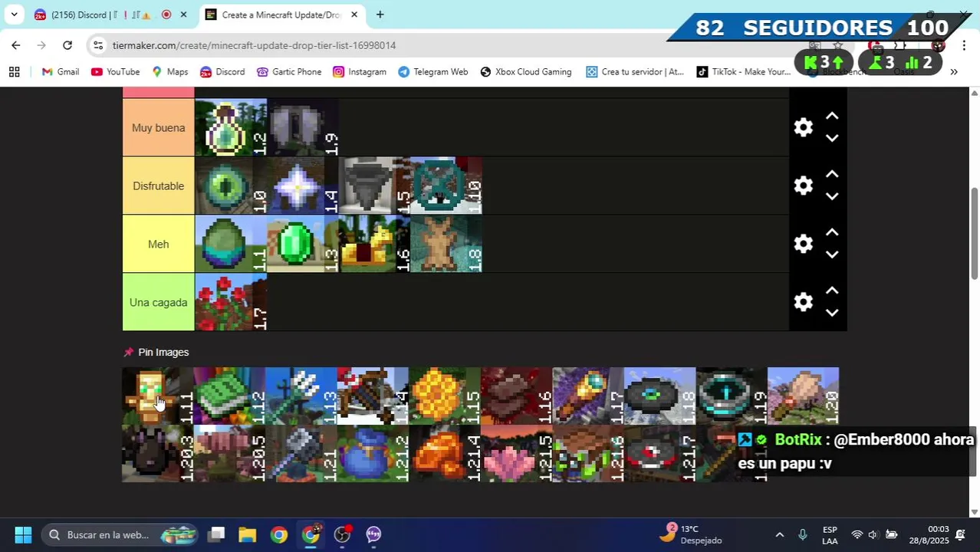Select the 1.7 rose bush image
This screenshot has height=552, width=980.
(x=231, y=302)
